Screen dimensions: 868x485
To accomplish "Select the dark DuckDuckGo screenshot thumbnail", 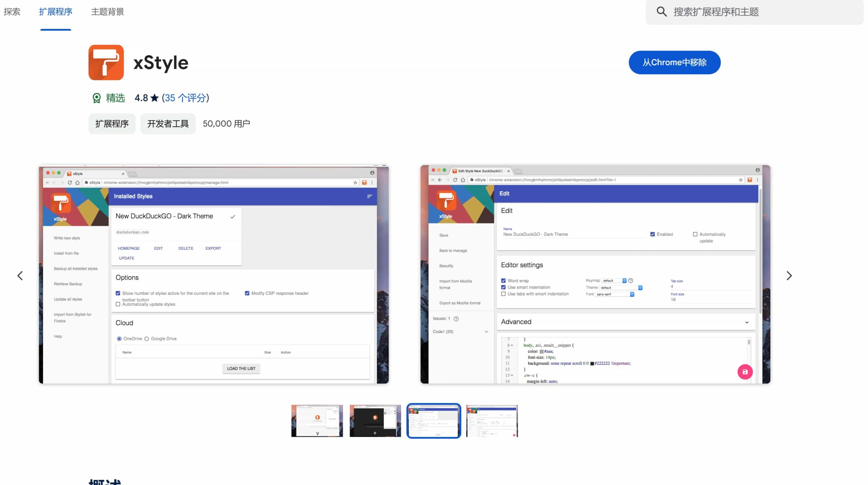I will [x=375, y=421].
